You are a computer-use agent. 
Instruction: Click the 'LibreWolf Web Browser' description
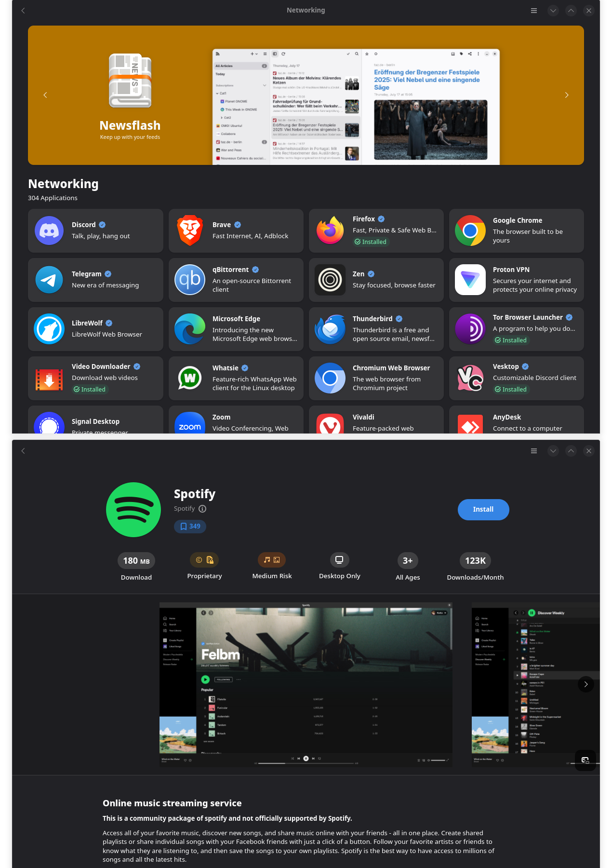coord(107,335)
